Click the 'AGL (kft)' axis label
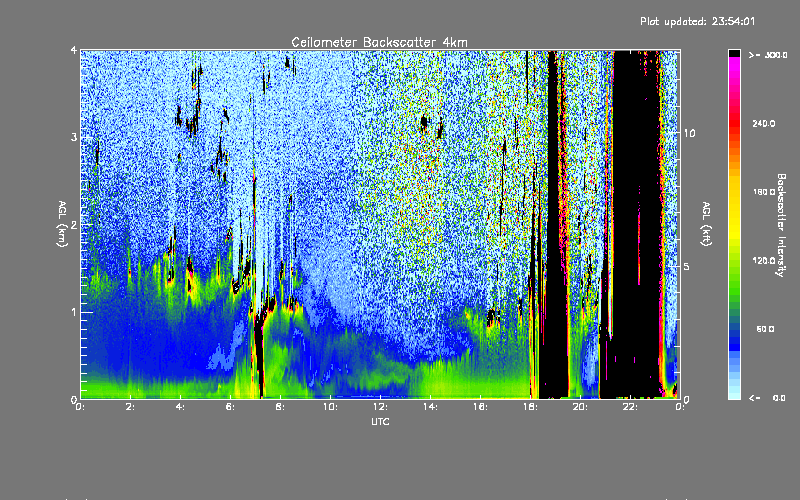 pos(706,224)
